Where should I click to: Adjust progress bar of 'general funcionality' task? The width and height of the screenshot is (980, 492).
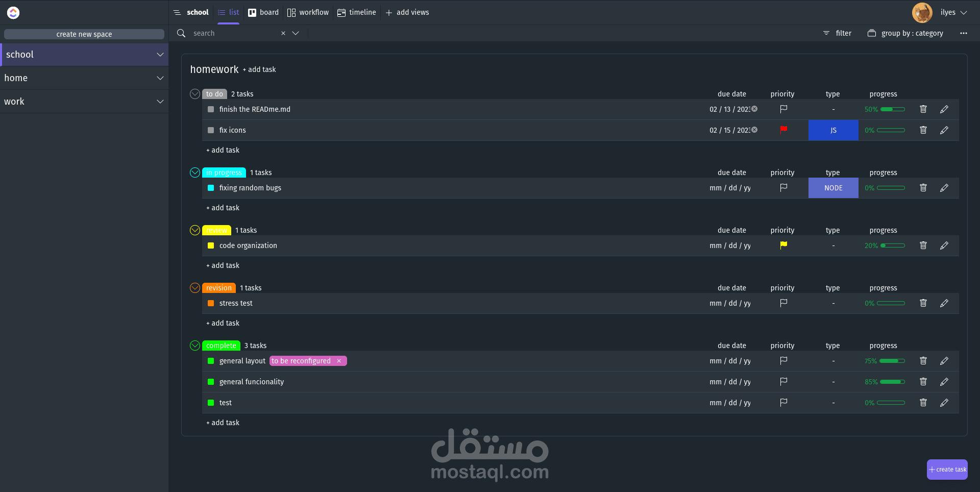[893, 382]
